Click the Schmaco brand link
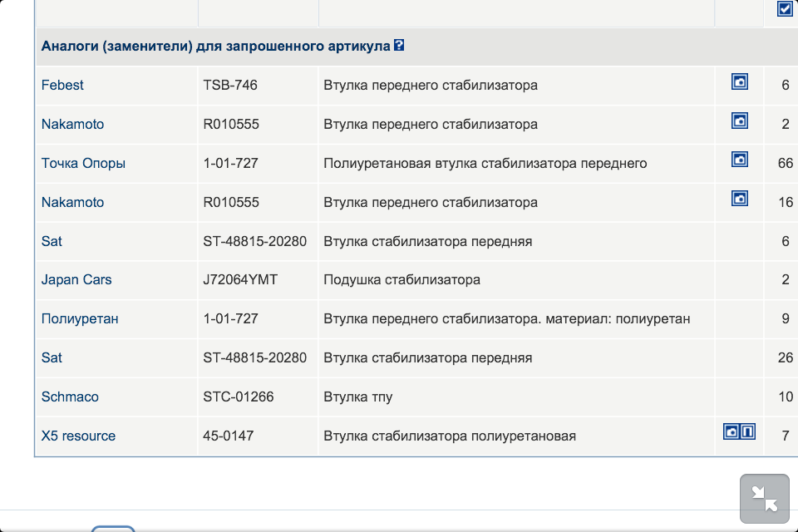 pos(70,397)
